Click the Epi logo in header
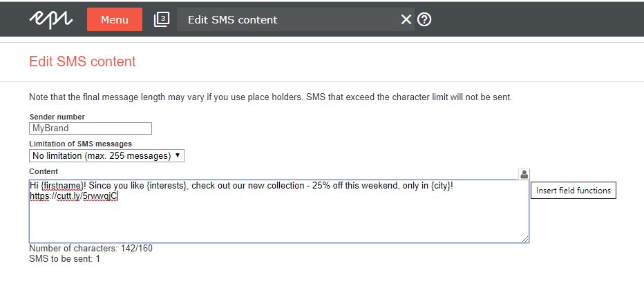The image size is (644, 288). (x=51, y=20)
